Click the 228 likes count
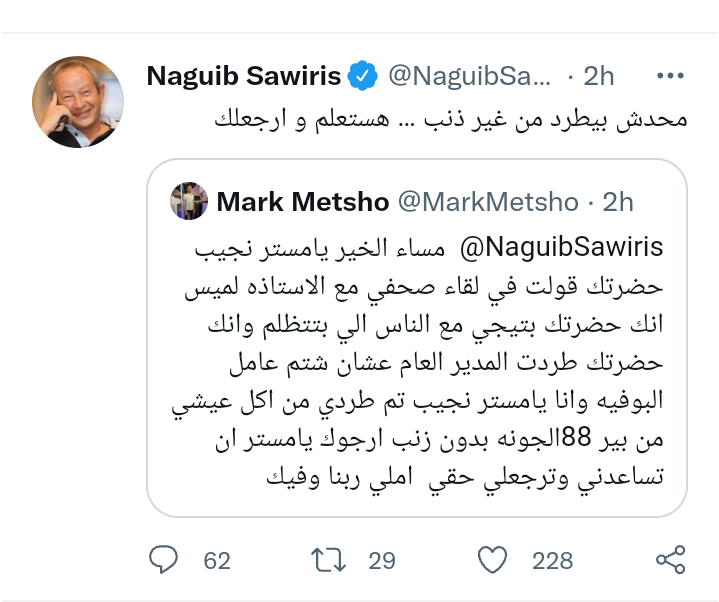The image size is (719, 602). coord(552,560)
